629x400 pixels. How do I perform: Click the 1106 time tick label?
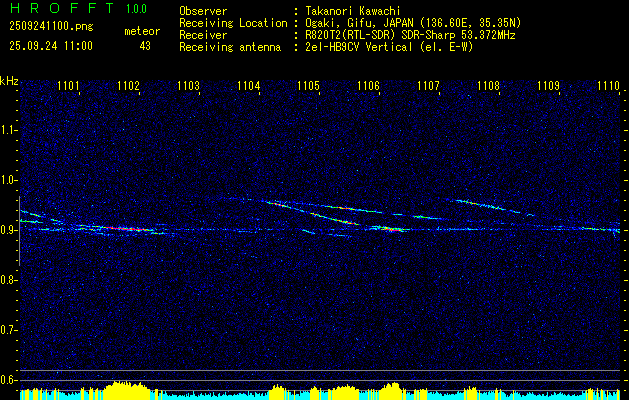(368, 87)
